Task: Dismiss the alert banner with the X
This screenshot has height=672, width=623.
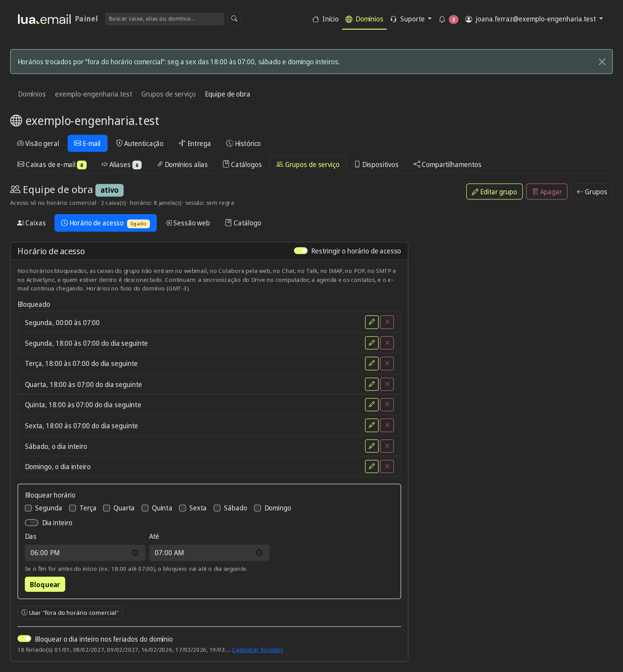Action: 602,62
